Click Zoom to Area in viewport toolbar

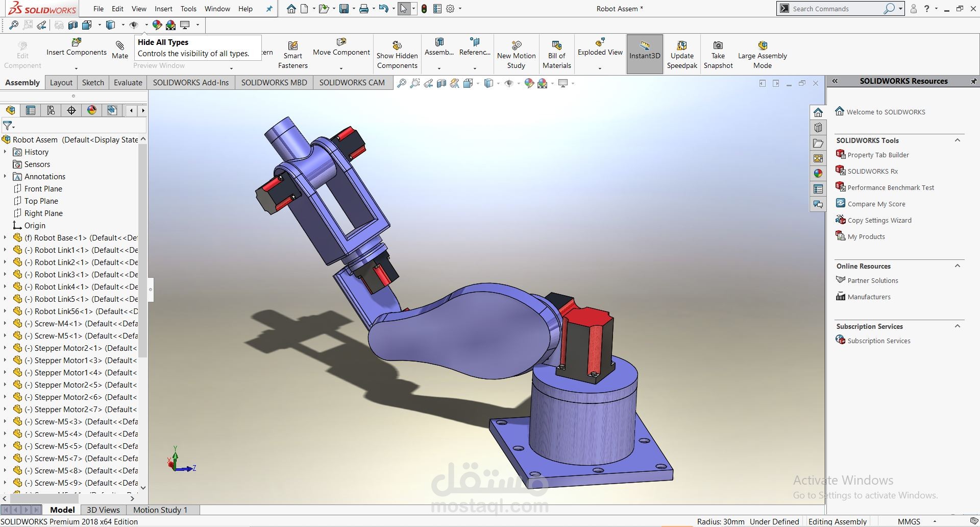(415, 83)
